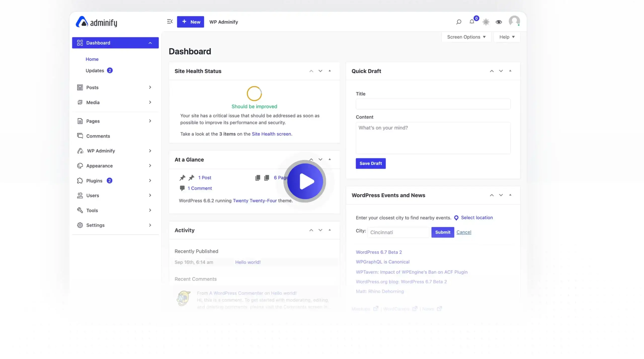Select the Home menu item

92,59
